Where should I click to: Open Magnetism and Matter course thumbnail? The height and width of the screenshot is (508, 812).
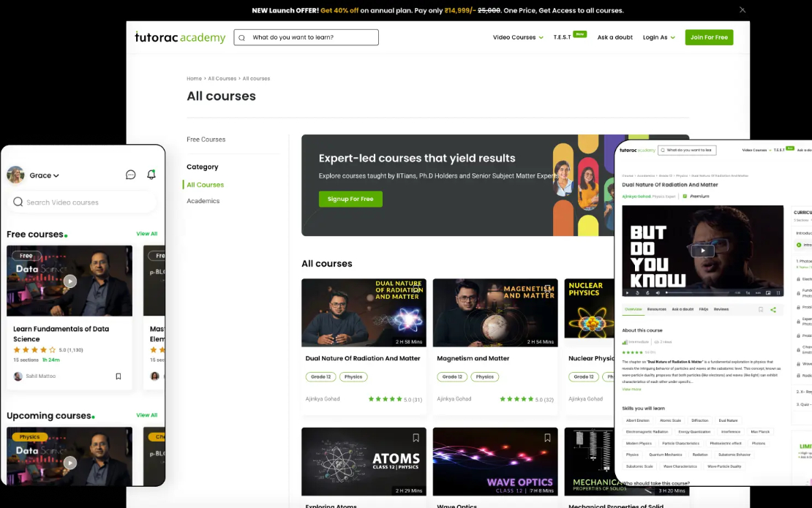tap(495, 312)
